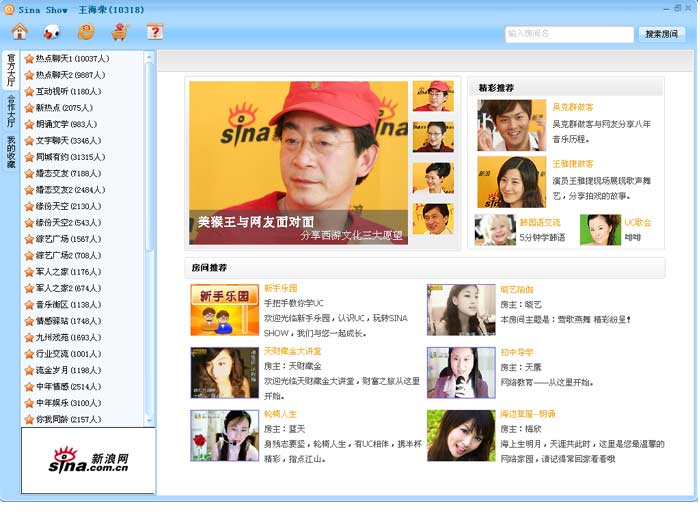Open the shopping cart toolbar icon

(x=120, y=32)
